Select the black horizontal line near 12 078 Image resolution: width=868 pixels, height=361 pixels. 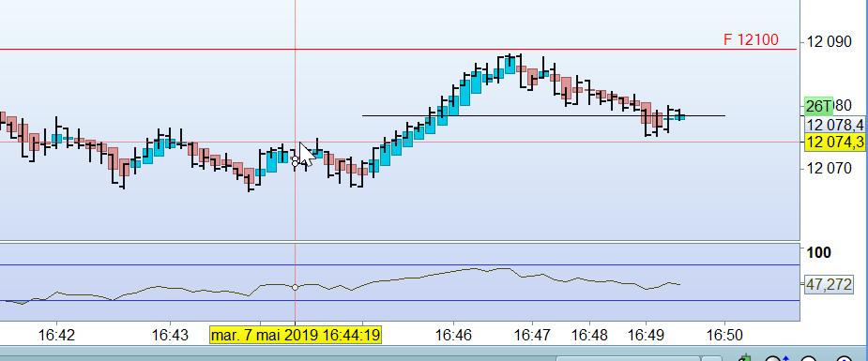coord(543,115)
